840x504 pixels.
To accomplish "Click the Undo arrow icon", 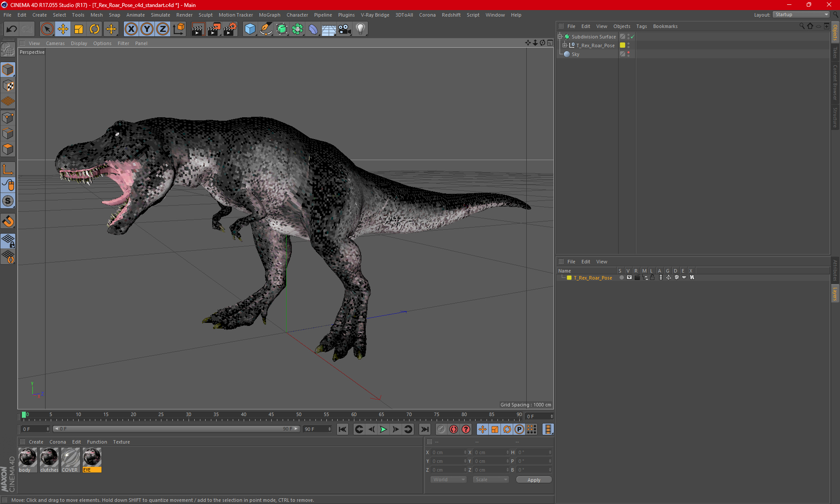I will coord(12,29).
